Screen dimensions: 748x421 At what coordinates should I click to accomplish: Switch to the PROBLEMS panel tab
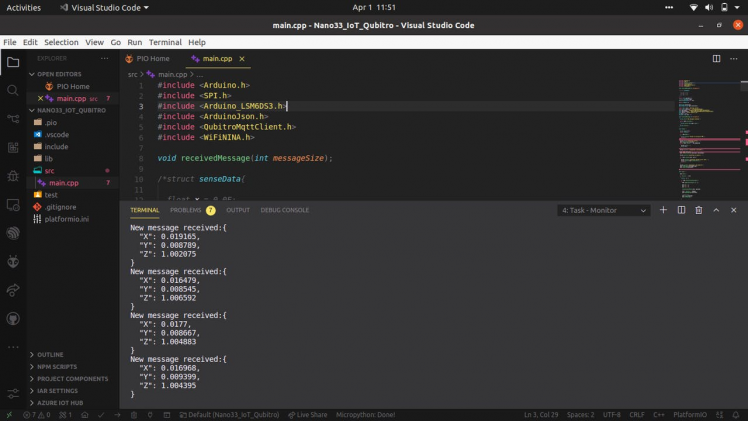186,210
